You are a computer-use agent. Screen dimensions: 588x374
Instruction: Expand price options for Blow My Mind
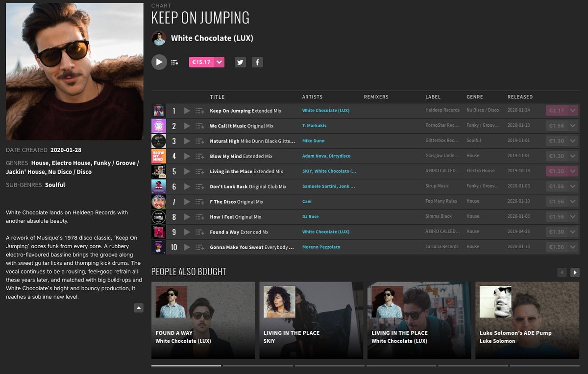click(x=572, y=156)
